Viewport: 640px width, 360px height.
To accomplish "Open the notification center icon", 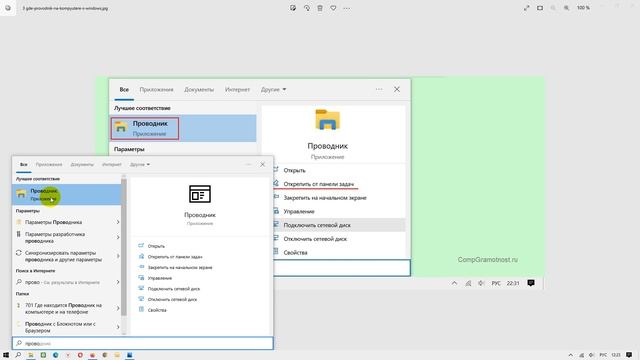I will (629, 355).
